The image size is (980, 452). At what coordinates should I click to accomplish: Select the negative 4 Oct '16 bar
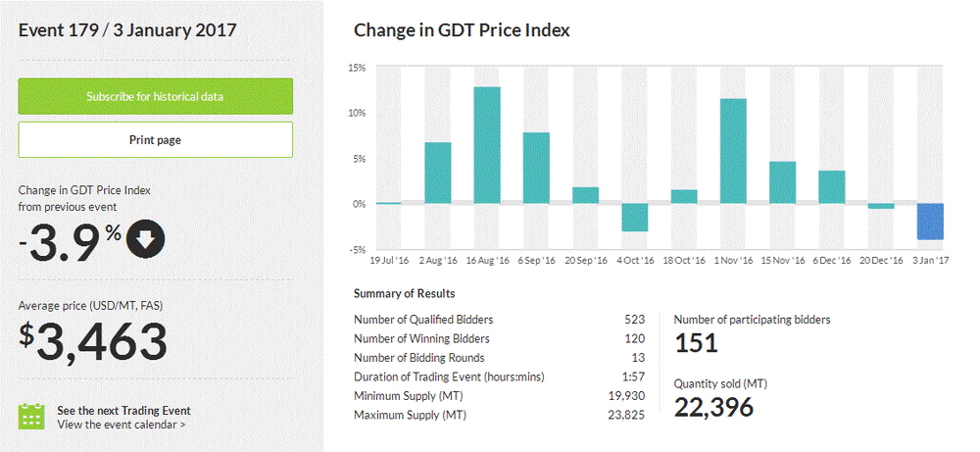pos(635,218)
